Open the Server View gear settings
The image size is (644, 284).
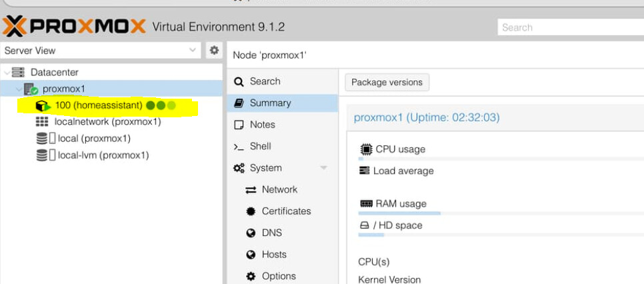[x=214, y=50]
